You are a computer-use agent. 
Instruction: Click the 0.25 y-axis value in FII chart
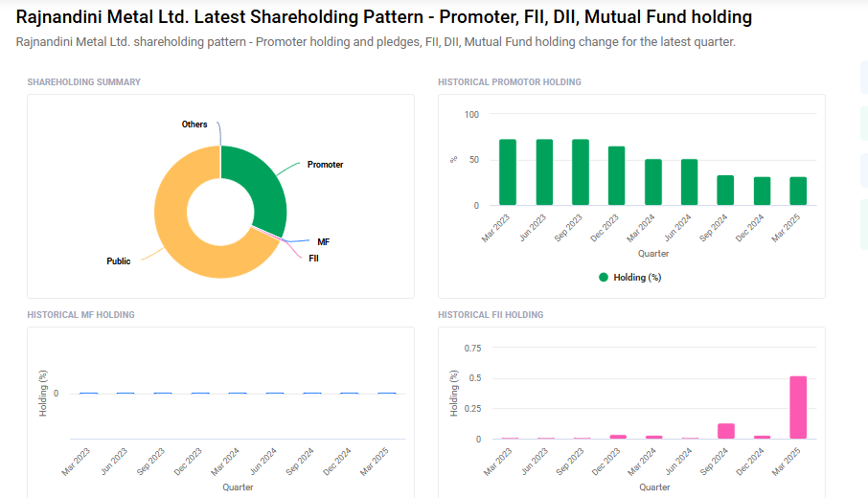[472, 408]
